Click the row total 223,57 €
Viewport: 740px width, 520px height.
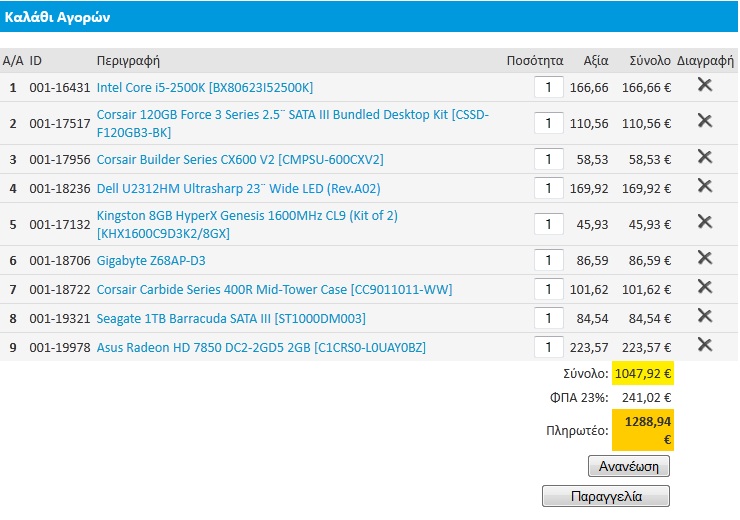646,348
